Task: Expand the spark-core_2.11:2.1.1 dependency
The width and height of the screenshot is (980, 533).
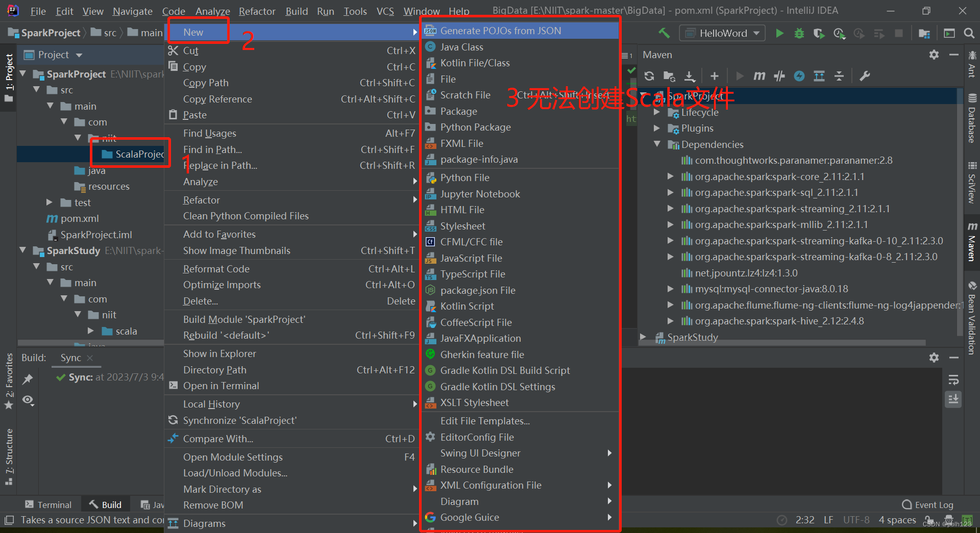Action: tap(671, 176)
